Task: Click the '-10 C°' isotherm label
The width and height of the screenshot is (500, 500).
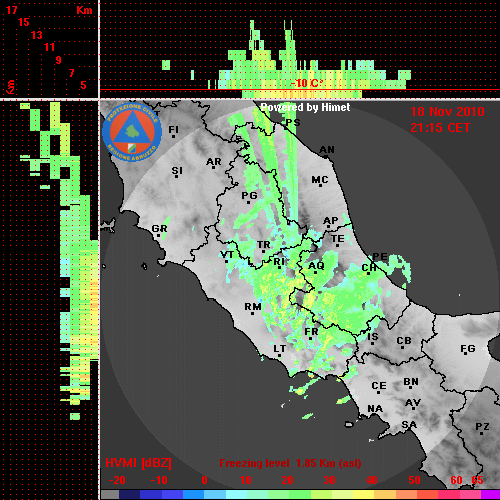Action: 307,83
